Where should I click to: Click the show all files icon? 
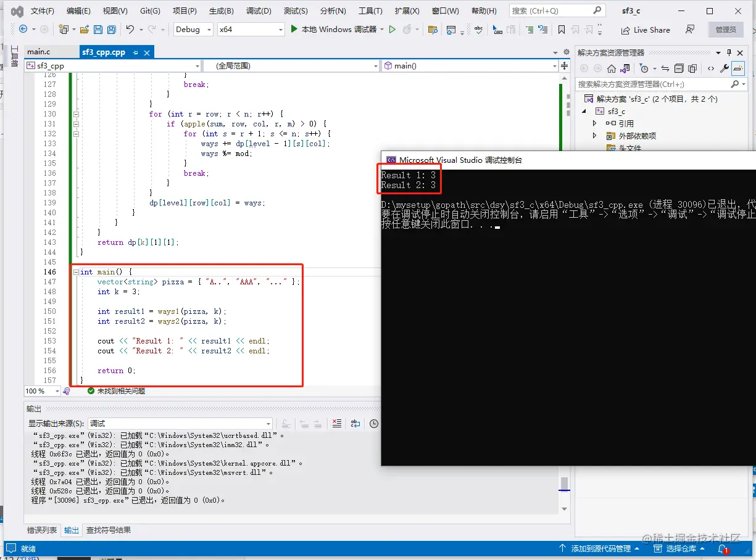pyautogui.click(x=692, y=68)
